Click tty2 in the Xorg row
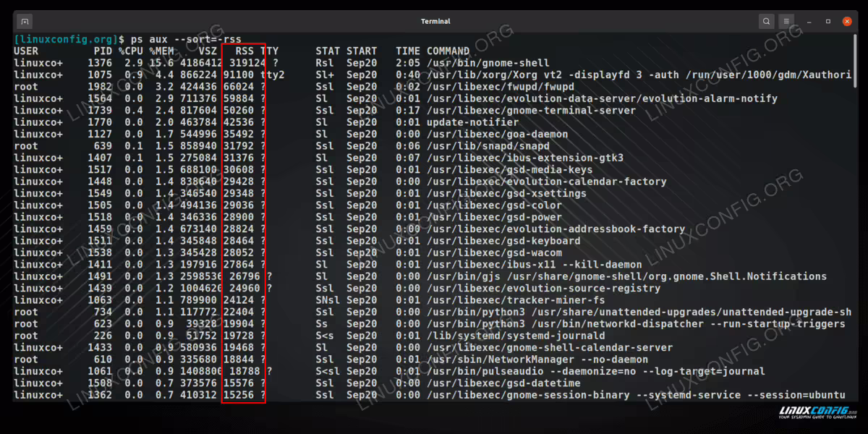Viewport: 868px width, 434px height. tap(273, 75)
